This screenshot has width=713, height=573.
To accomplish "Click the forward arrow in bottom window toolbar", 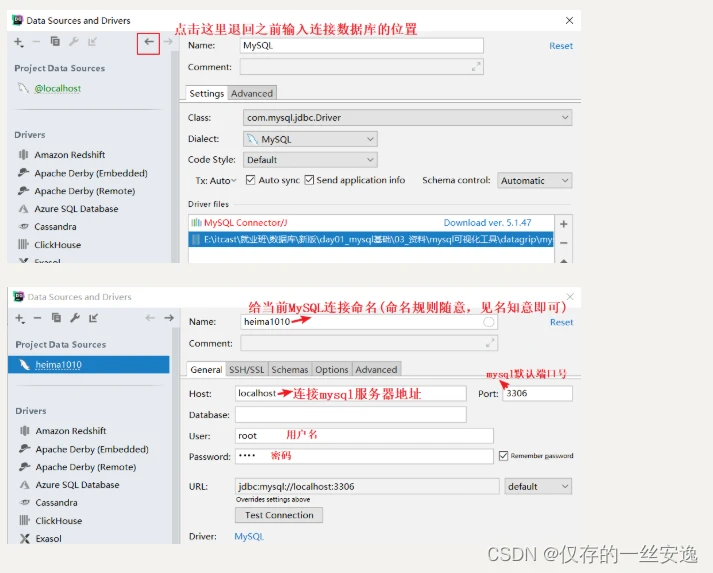I will click(169, 318).
